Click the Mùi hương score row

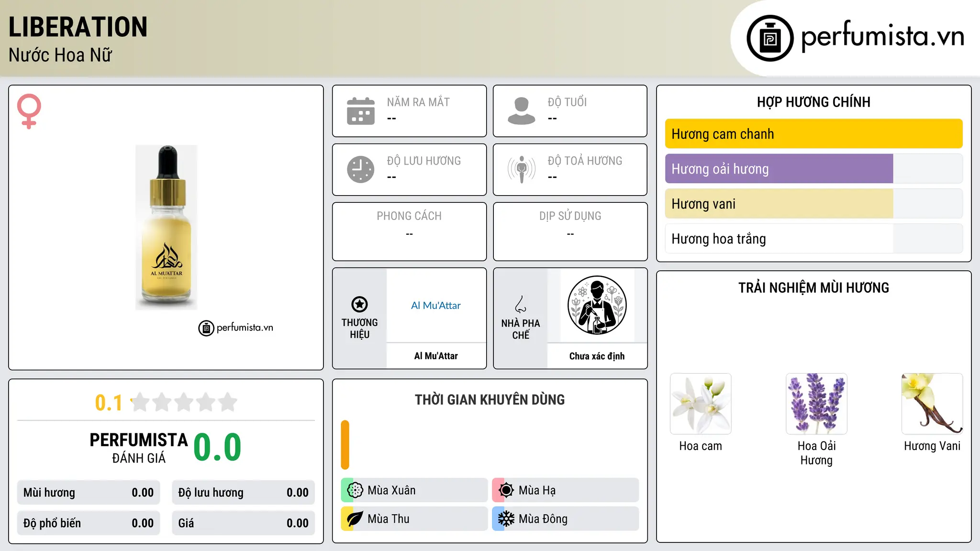pyautogui.click(x=89, y=493)
